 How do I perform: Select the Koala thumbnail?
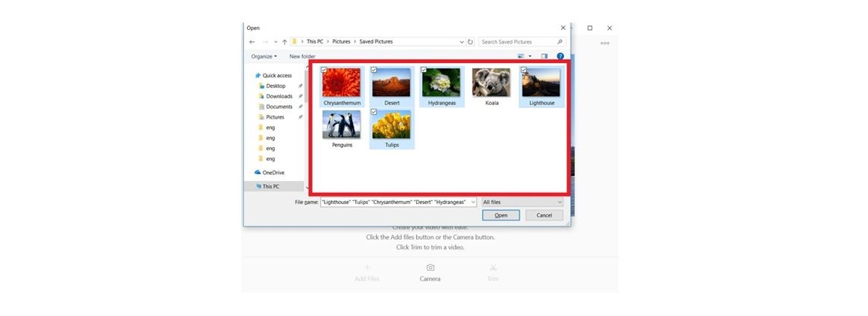click(492, 83)
